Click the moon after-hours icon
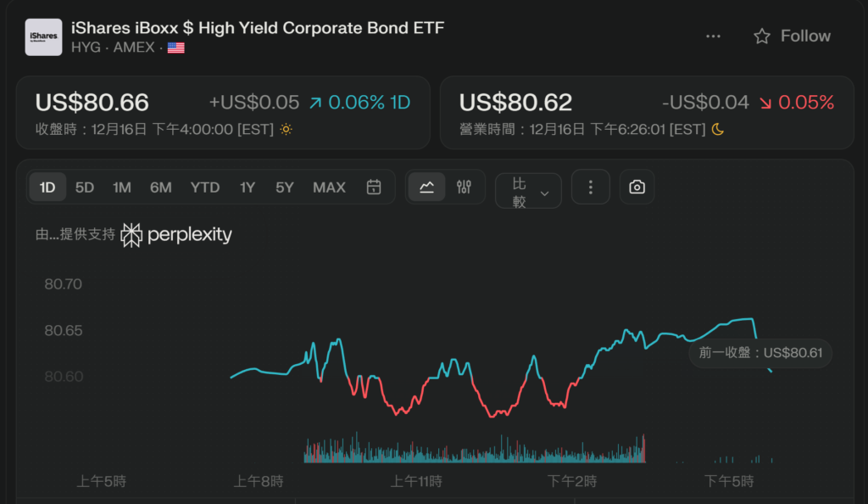868x504 pixels. point(718,129)
